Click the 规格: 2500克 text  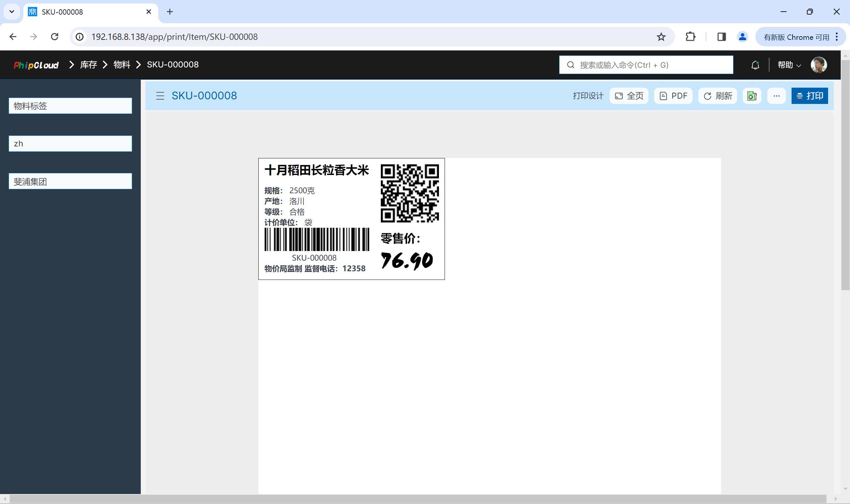click(x=289, y=191)
